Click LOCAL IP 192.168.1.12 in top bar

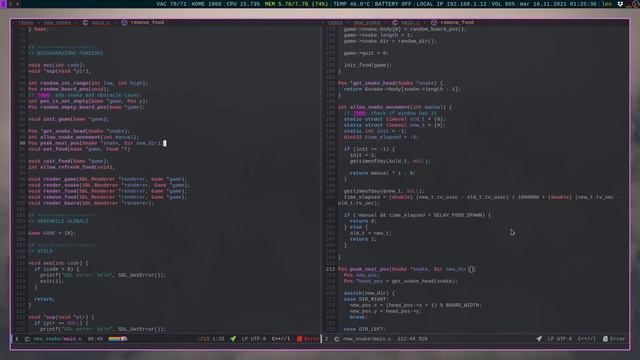coord(452,4)
